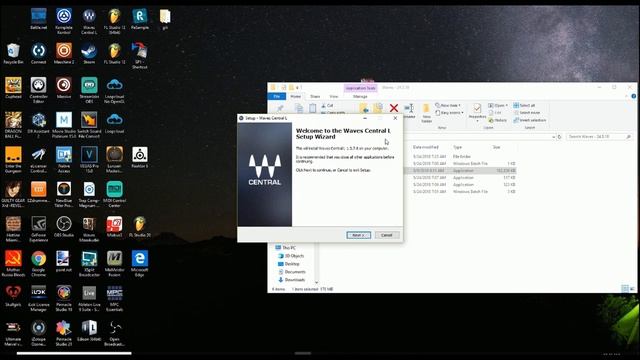Select the iLok License Manager desktop icon
640x360 pixels.
pos(39,298)
